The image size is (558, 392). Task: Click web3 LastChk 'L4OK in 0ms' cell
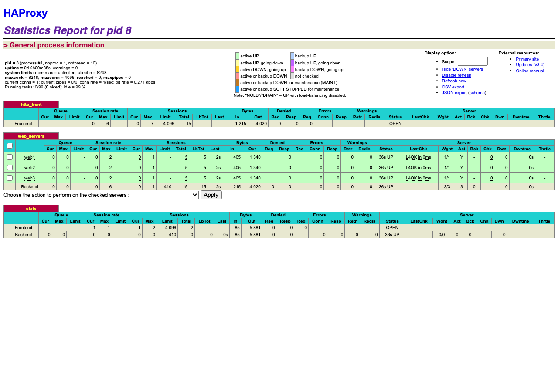click(x=418, y=178)
